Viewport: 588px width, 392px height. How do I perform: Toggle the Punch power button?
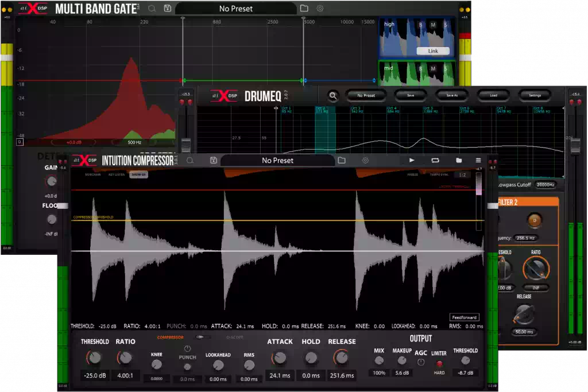tap(188, 348)
